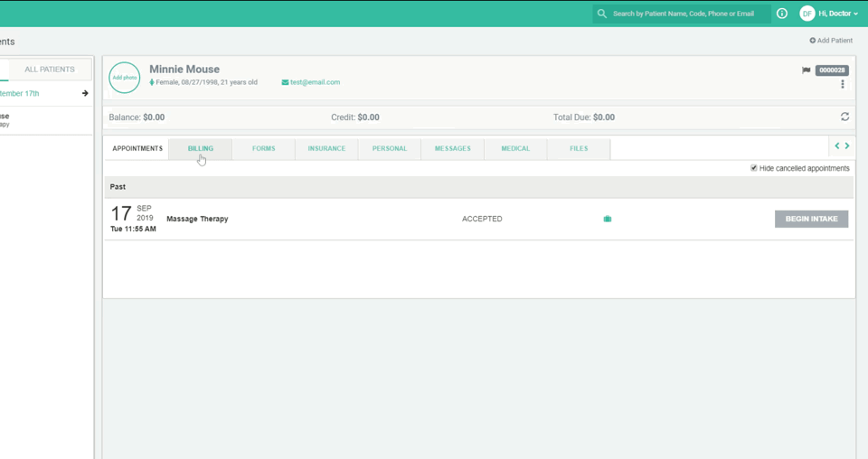The width and height of the screenshot is (868, 459).
Task: Click the Add Patient link
Action: [x=831, y=41]
